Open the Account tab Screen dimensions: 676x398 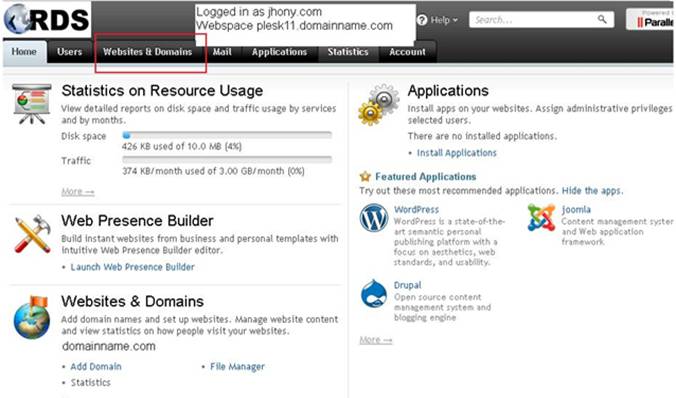click(407, 52)
